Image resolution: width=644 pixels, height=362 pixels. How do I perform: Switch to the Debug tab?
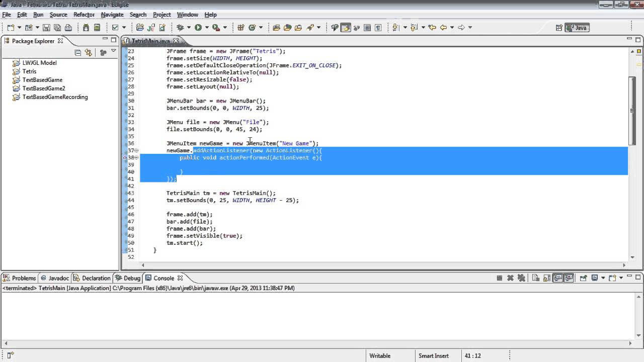(128, 278)
